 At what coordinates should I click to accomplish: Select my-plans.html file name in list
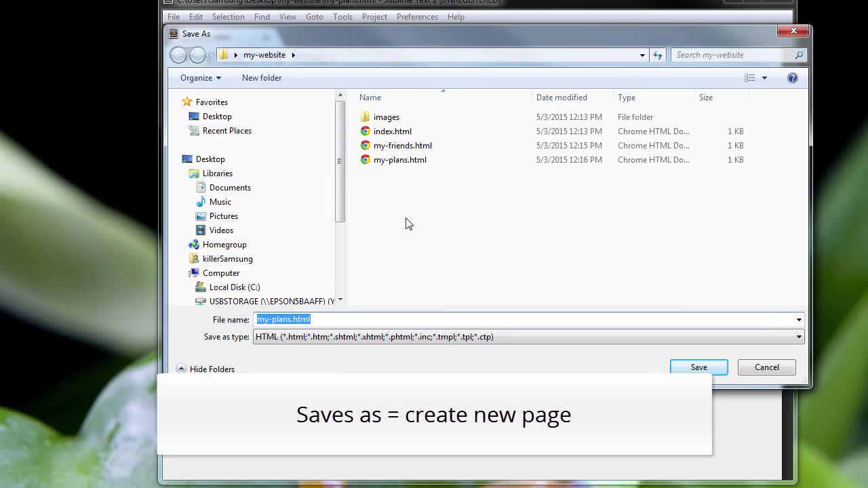[x=400, y=160]
